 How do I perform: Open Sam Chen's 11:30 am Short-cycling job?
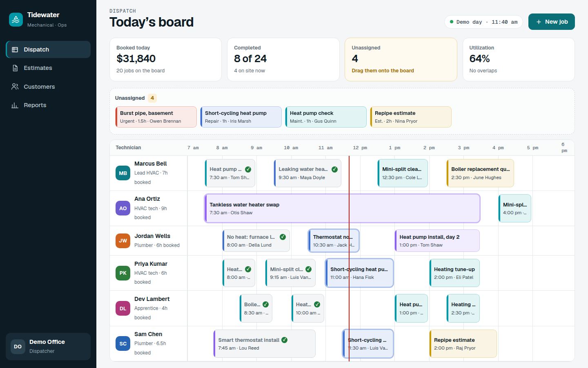point(368,344)
